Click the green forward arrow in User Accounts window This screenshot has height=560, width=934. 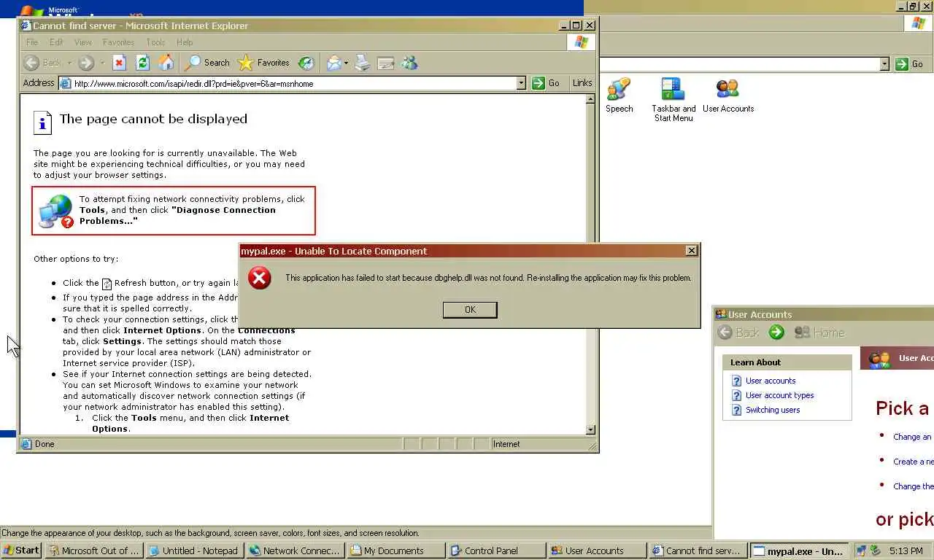coord(776,332)
